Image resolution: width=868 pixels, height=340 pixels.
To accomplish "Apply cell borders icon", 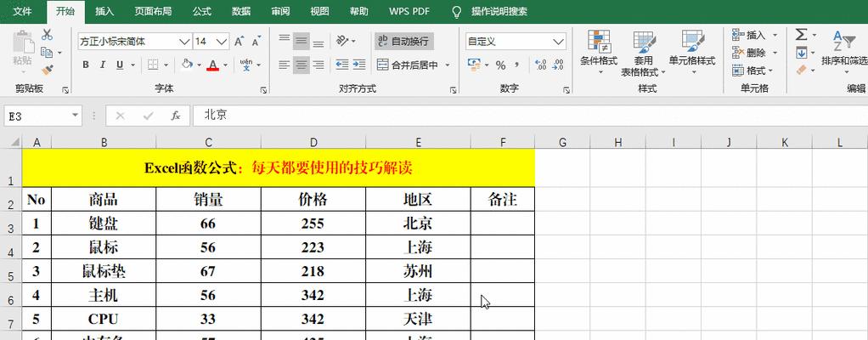I will click(x=153, y=65).
